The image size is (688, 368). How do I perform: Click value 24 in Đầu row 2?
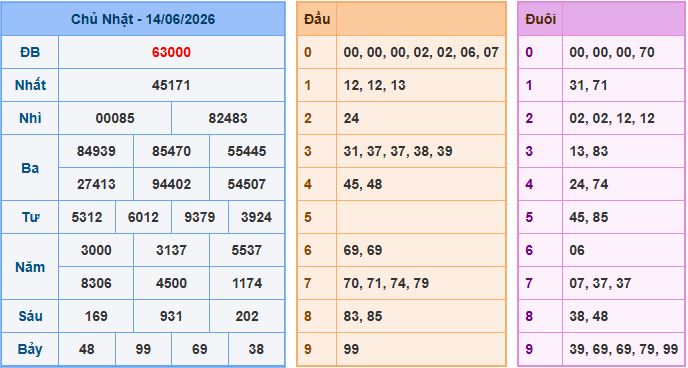coord(351,118)
